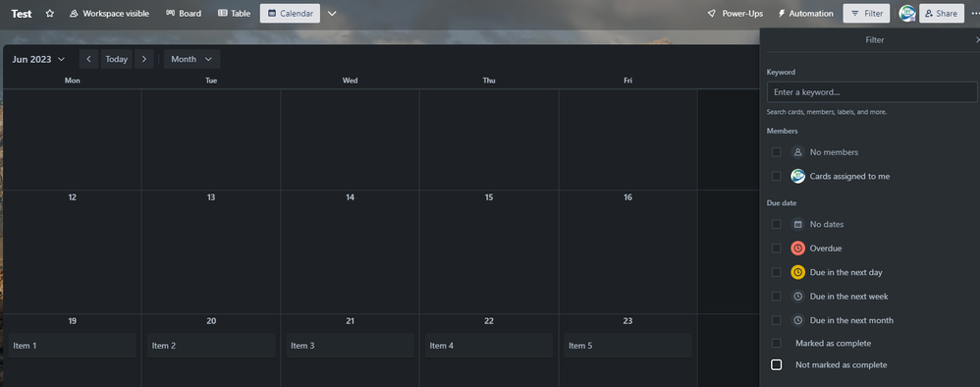Open Item 5 card on June 23

point(627,345)
